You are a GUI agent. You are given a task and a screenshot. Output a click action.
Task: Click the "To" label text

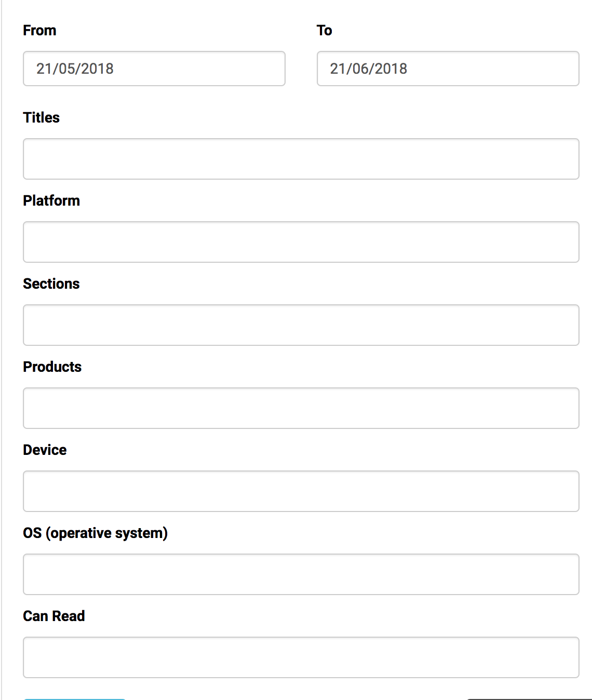(x=325, y=31)
